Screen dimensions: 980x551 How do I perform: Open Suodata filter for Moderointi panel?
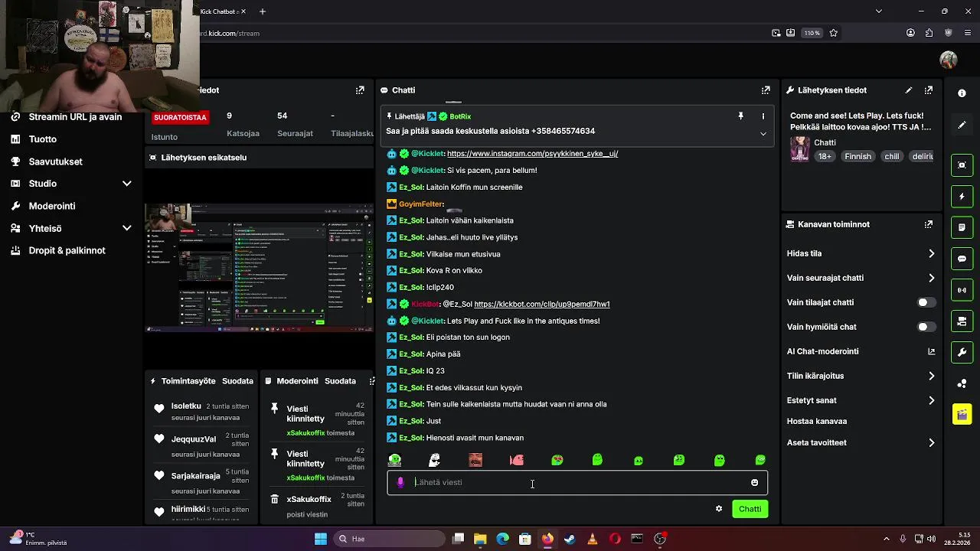pos(340,381)
